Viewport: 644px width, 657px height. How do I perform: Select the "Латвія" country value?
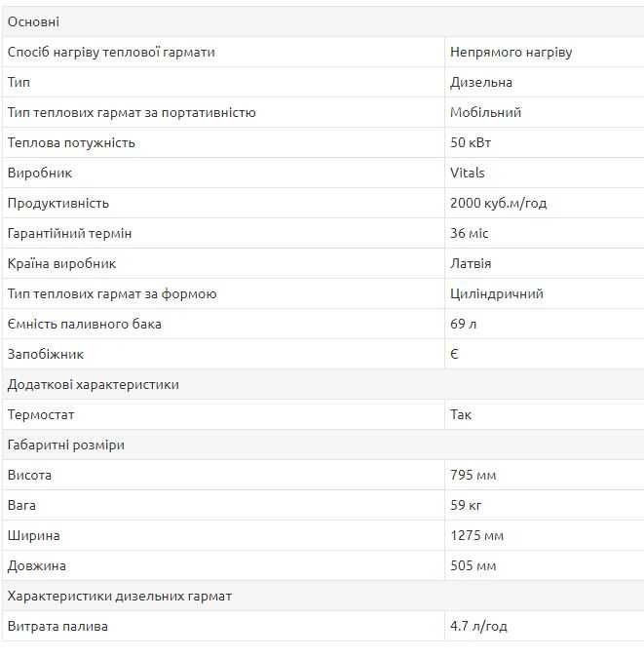pyautogui.click(x=471, y=263)
